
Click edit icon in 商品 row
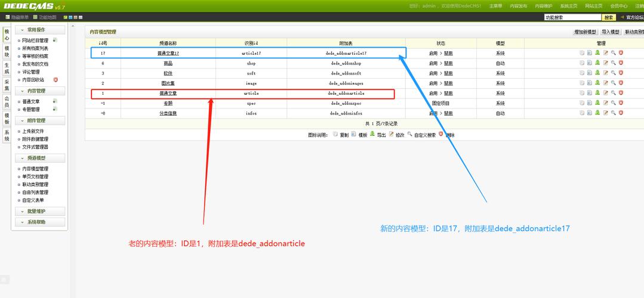click(605, 63)
